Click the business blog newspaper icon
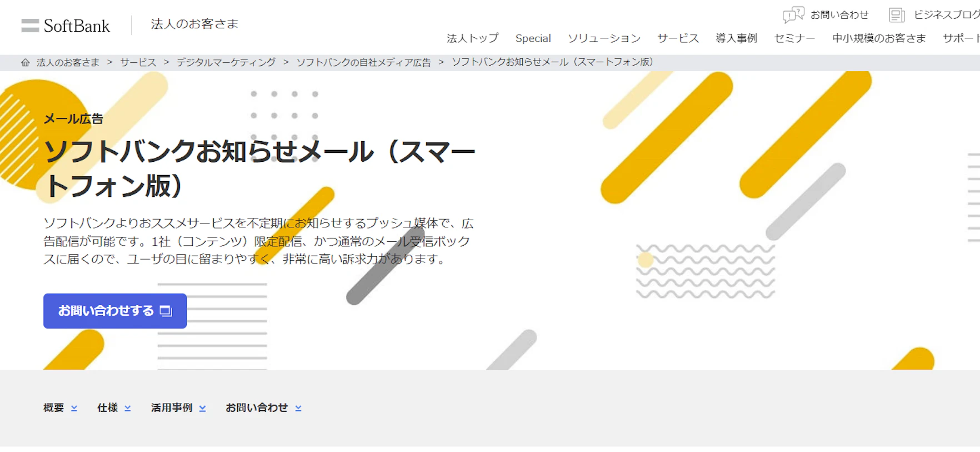 [x=897, y=15]
